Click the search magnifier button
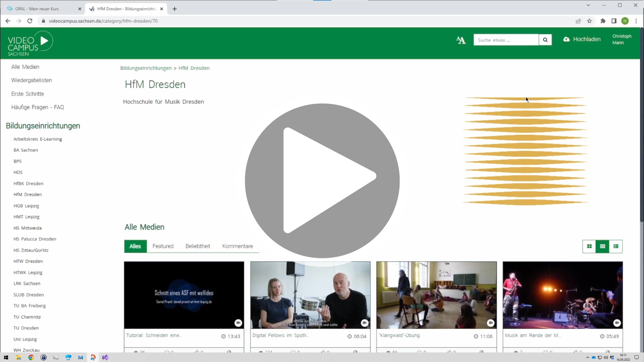The width and height of the screenshot is (644, 362). 545,40
